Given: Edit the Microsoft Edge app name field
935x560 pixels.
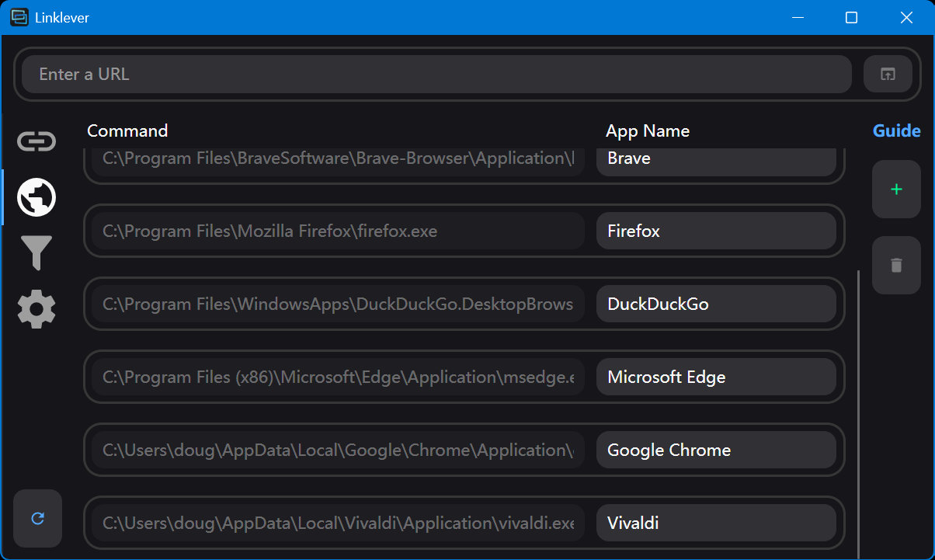Looking at the screenshot, I should pyautogui.click(x=716, y=377).
